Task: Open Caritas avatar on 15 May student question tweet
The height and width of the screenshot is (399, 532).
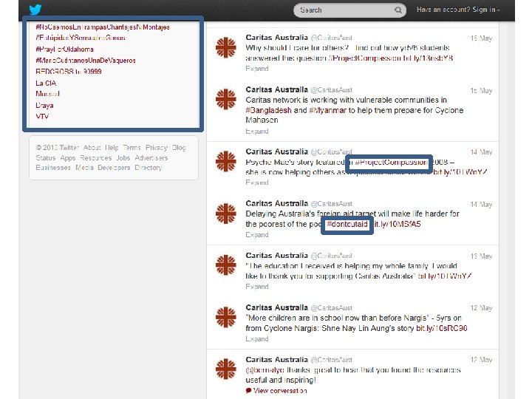Action: point(225,47)
